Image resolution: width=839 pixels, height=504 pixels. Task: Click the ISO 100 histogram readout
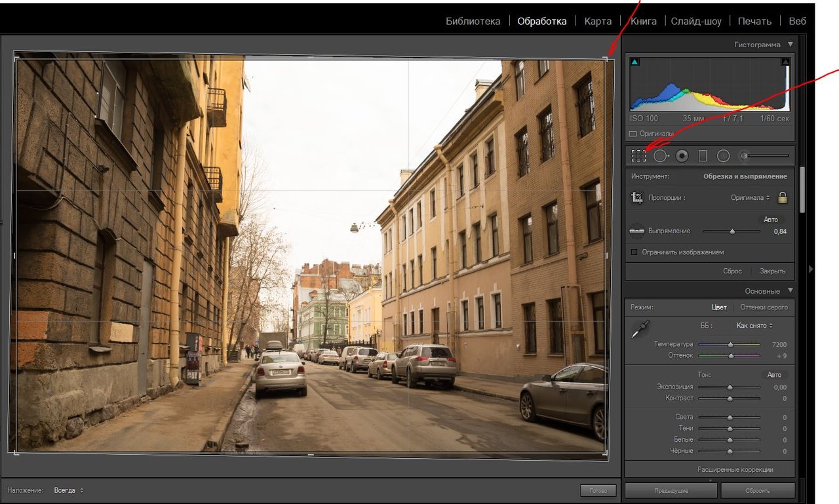click(644, 119)
